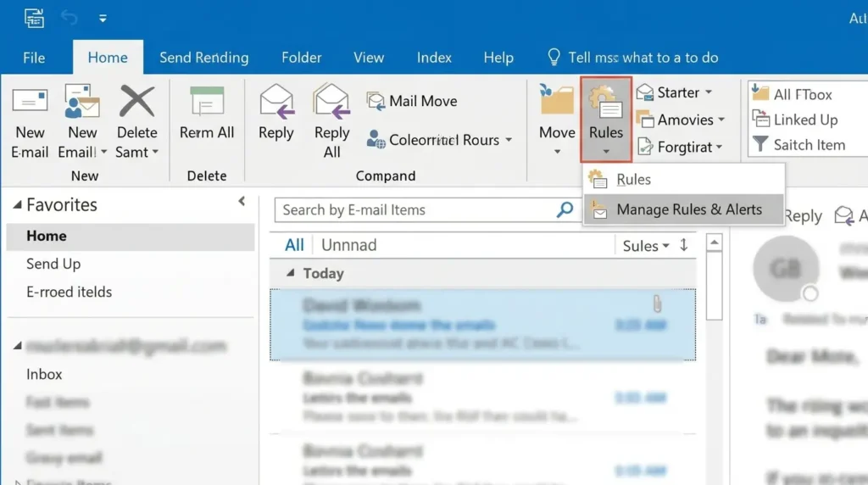This screenshot has width=868, height=485.
Task: Open the Sules sort dropdown
Action: click(646, 245)
